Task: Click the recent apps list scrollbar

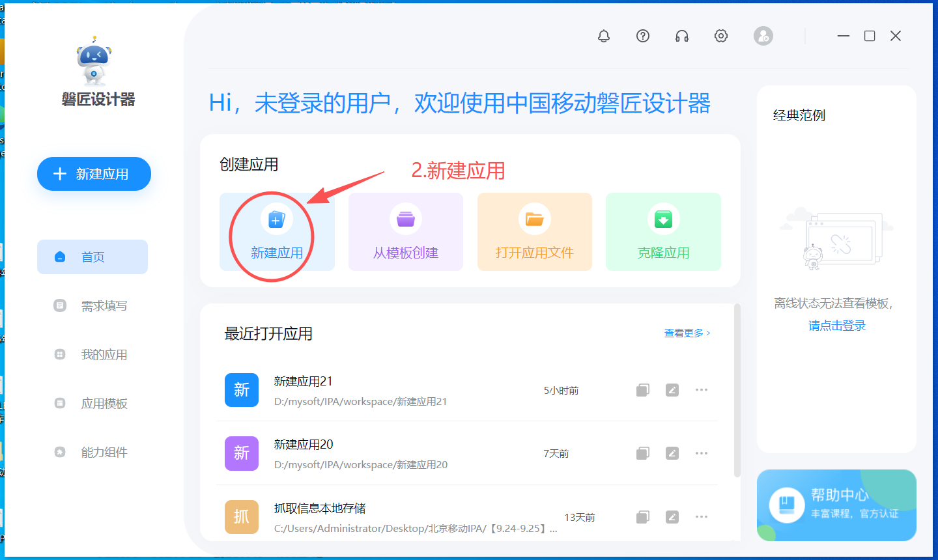Action: [x=737, y=391]
